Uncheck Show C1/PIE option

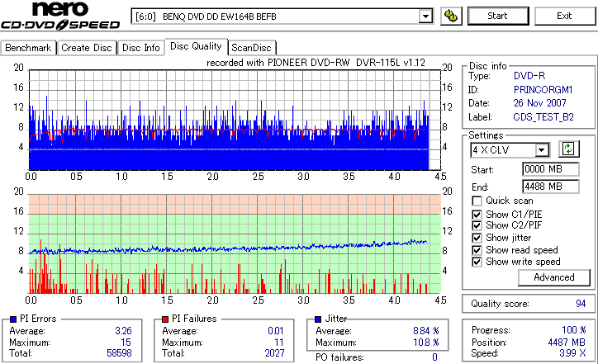(x=477, y=215)
